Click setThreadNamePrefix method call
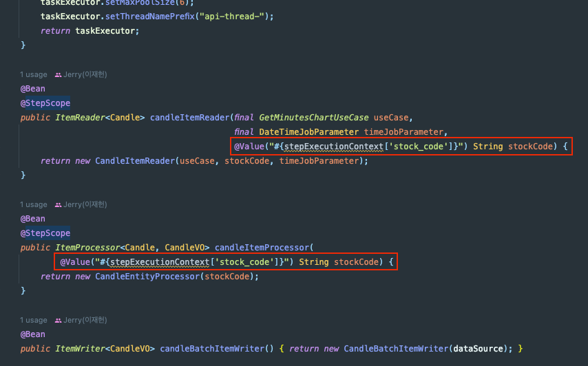Image resolution: width=588 pixels, height=366 pixels. click(150, 17)
